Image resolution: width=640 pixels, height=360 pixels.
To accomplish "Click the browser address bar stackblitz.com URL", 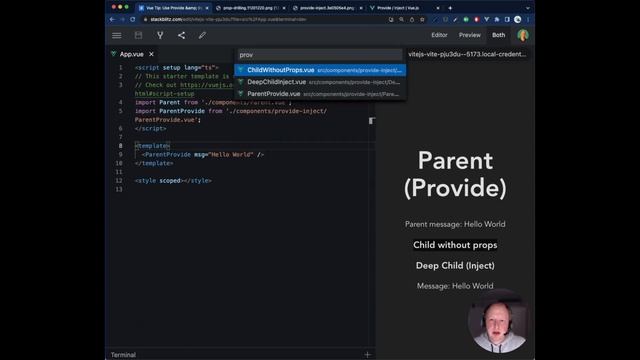I will tap(228, 19).
